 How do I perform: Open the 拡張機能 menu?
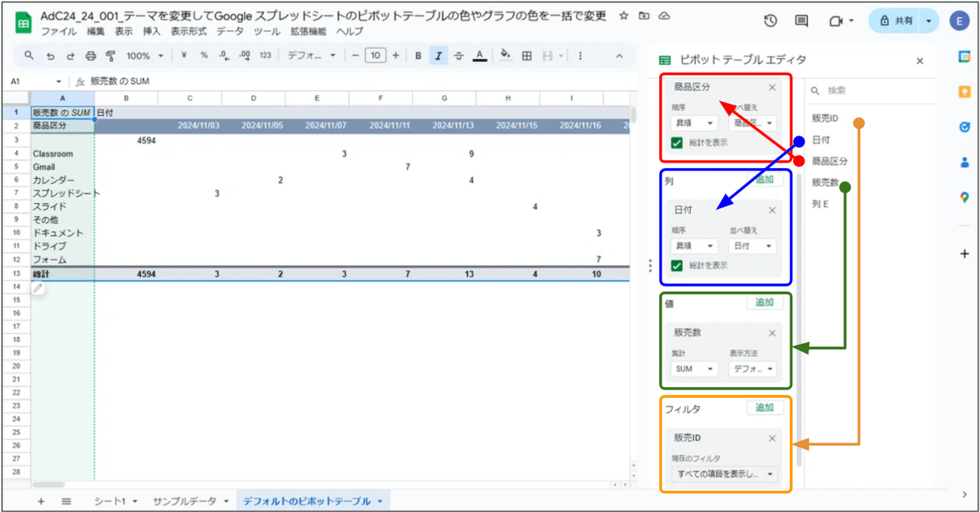coord(308,31)
